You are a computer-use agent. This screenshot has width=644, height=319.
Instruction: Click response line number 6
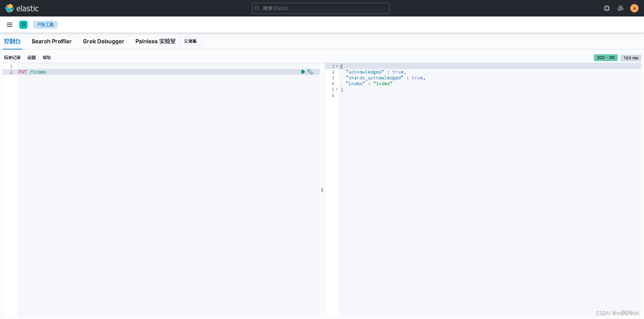tap(333, 95)
